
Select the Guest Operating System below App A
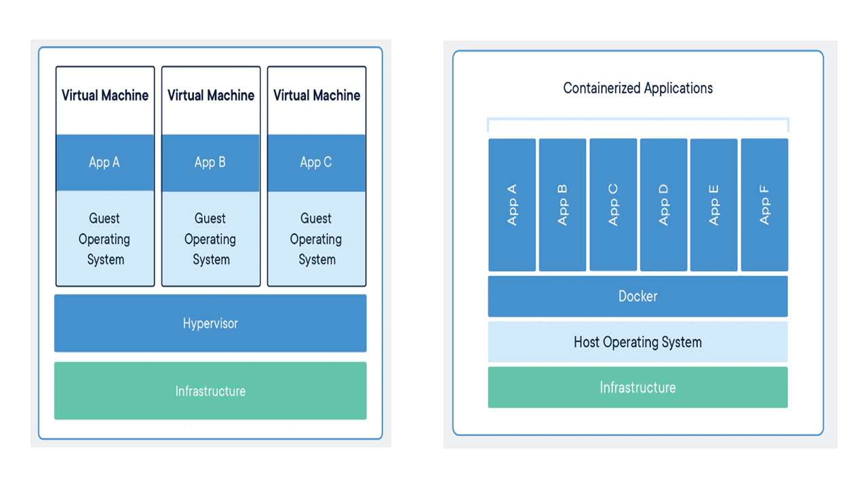click(105, 239)
